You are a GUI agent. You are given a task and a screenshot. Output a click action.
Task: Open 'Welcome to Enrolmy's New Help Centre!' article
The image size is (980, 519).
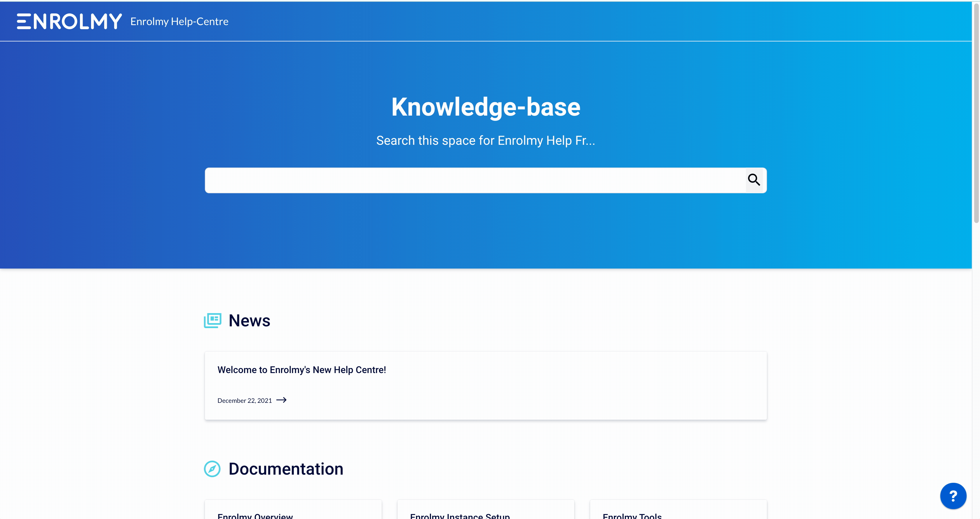301,370
